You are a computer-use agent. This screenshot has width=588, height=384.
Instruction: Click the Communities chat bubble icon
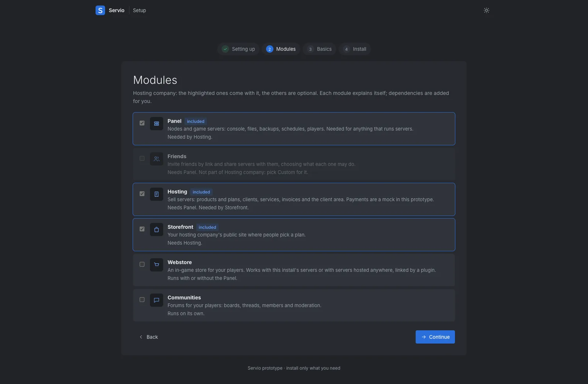click(x=157, y=300)
